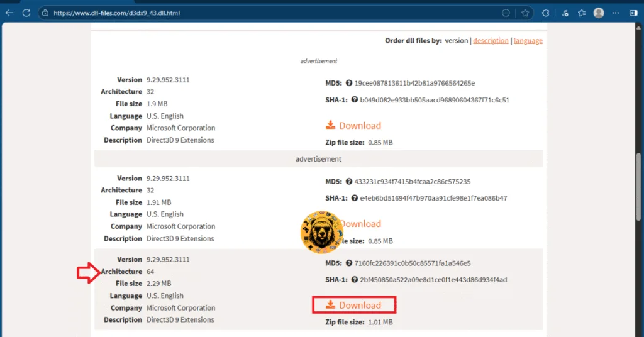Open the browser three-dot settings menu
The image size is (644, 337).
click(616, 13)
